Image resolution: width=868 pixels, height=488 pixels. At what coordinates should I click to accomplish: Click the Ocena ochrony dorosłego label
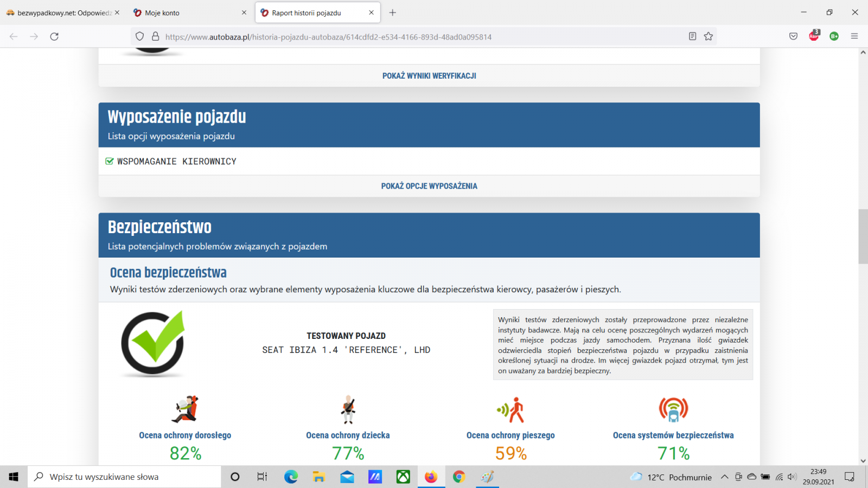click(x=185, y=435)
